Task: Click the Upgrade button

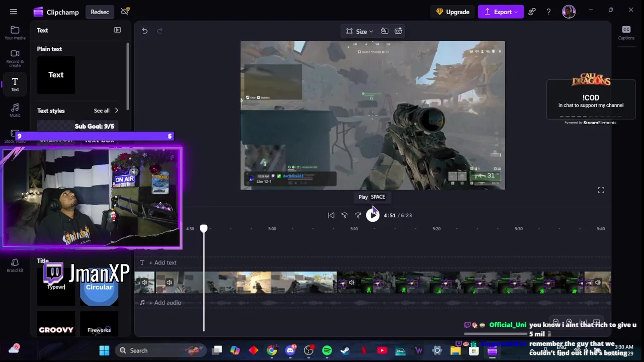Action: [453, 12]
